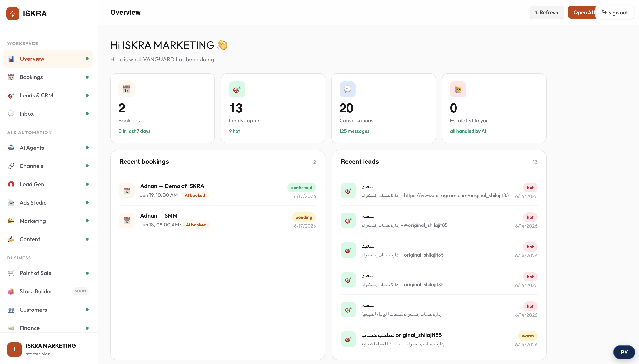Screen dimensions: 639x364
Task: Click the ISKRA lightning bolt logo
Action: [x=13, y=13]
